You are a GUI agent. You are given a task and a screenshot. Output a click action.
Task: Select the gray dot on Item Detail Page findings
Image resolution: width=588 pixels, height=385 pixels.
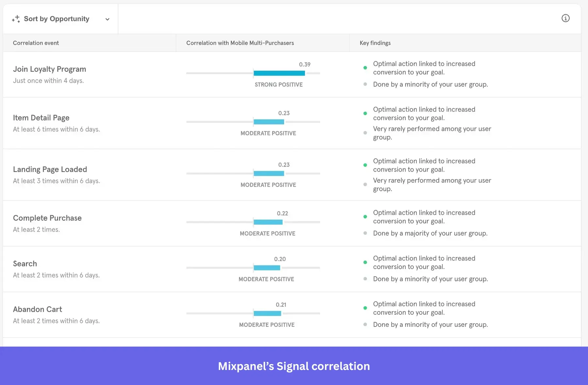[365, 133]
